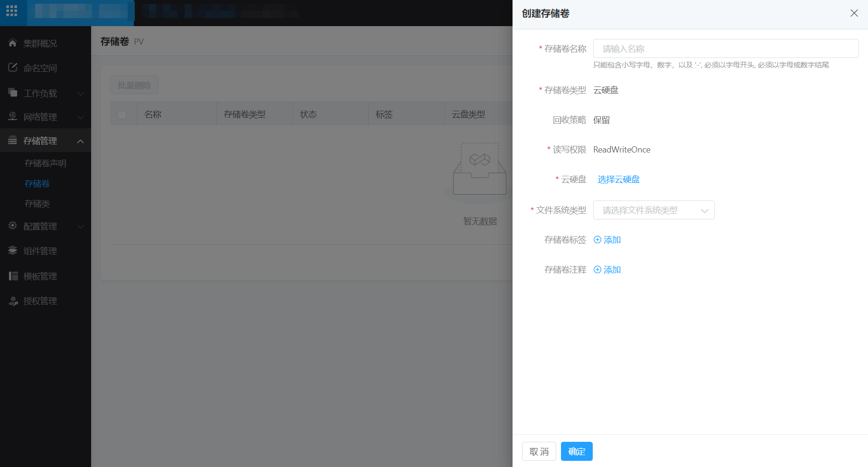
Task: Click the 标签 column header
Action: [384, 114]
